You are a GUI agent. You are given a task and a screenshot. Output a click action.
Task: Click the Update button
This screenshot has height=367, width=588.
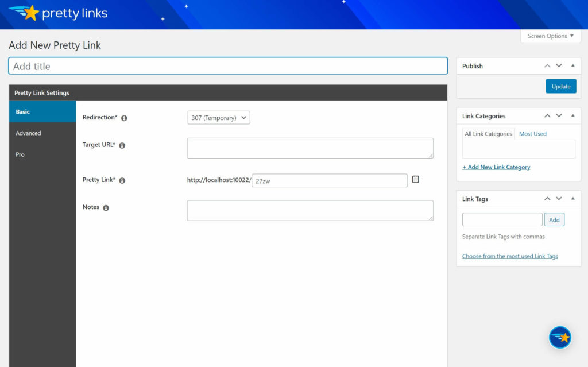click(560, 86)
